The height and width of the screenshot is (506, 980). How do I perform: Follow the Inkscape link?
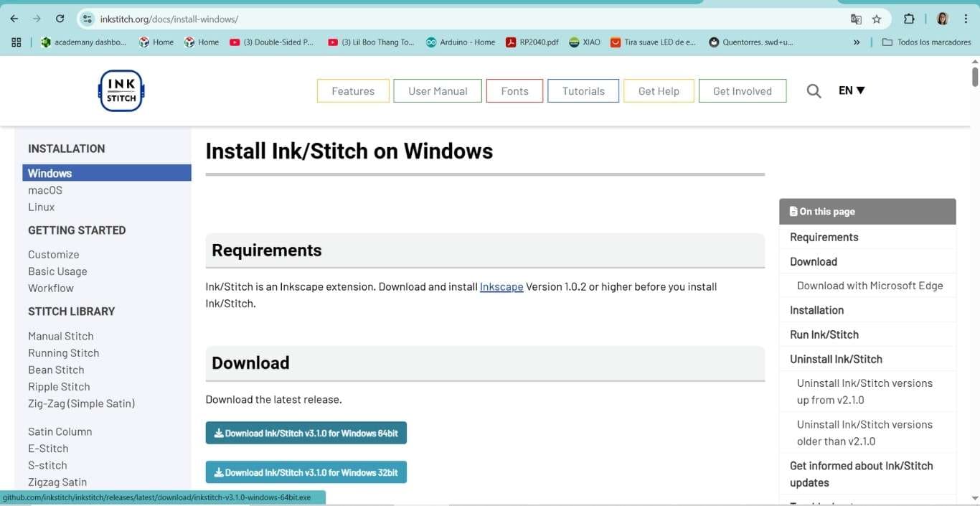pyautogui.click(x=501, y=286)
